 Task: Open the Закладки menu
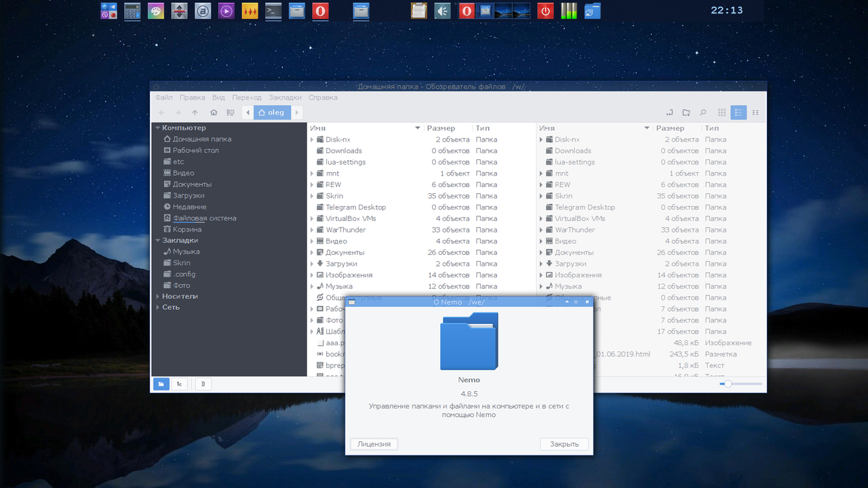click(x=285, y=98)
